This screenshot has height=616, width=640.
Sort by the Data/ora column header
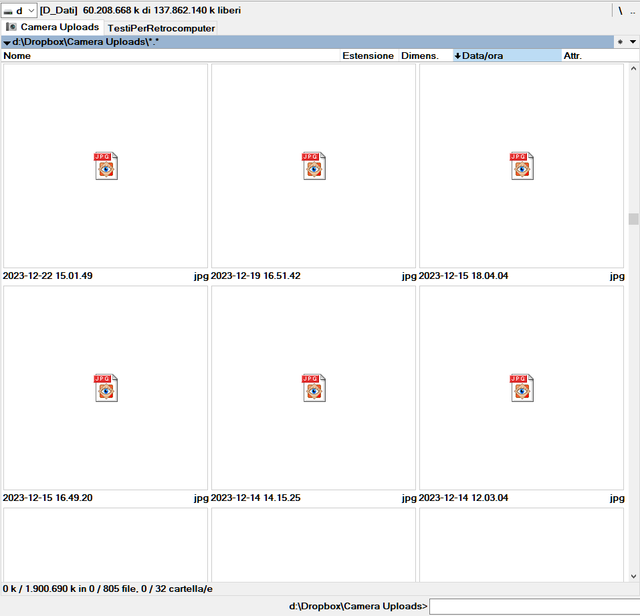tap(507, 56)
